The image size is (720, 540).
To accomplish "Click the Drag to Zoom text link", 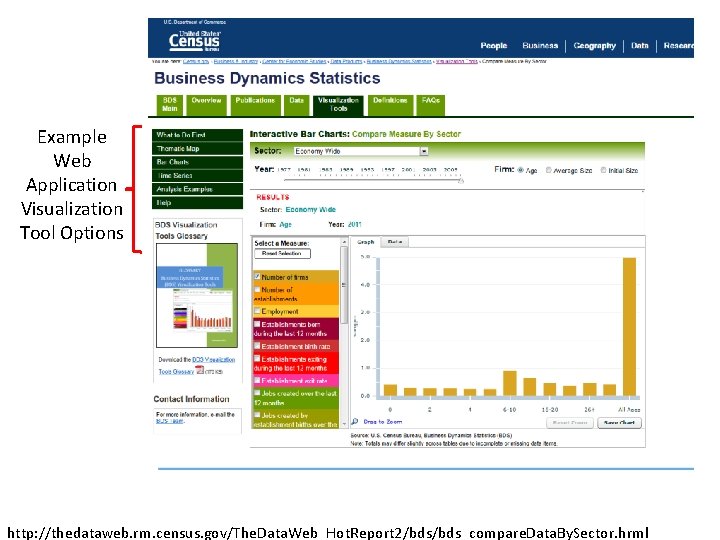I will pos(382,422).
